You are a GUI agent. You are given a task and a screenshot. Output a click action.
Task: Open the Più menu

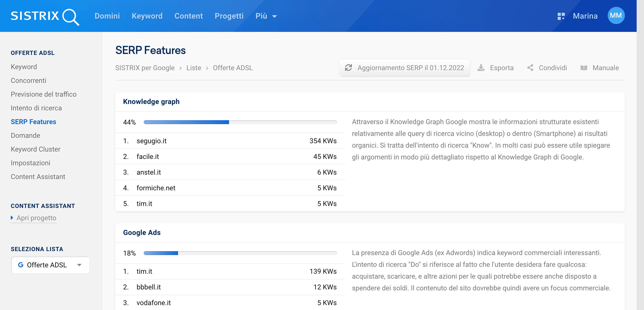[x=266, y=16]
